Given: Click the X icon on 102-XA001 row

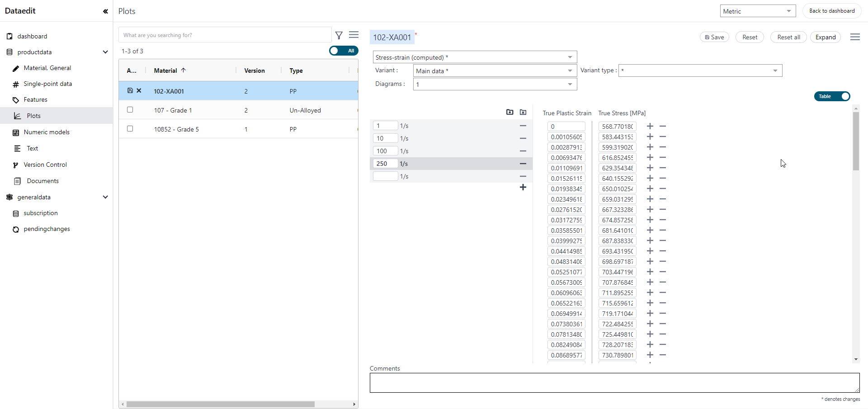Looking at the screenshot, I should pyautogui.click(x=139, y=90).
